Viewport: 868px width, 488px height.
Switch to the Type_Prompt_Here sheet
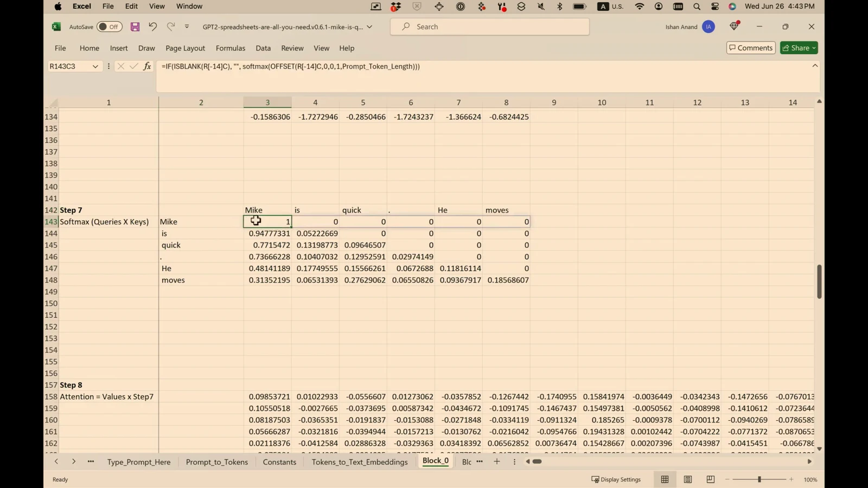click(x=139, y=463)
